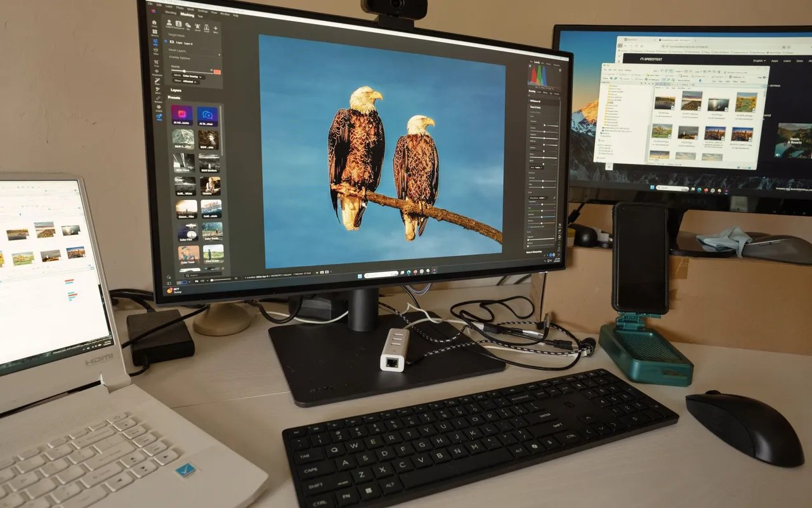Click Apps link on Speedtest page
Image resolution: width=812 pixels, height=508 pixels.
(x=775, y=61)
